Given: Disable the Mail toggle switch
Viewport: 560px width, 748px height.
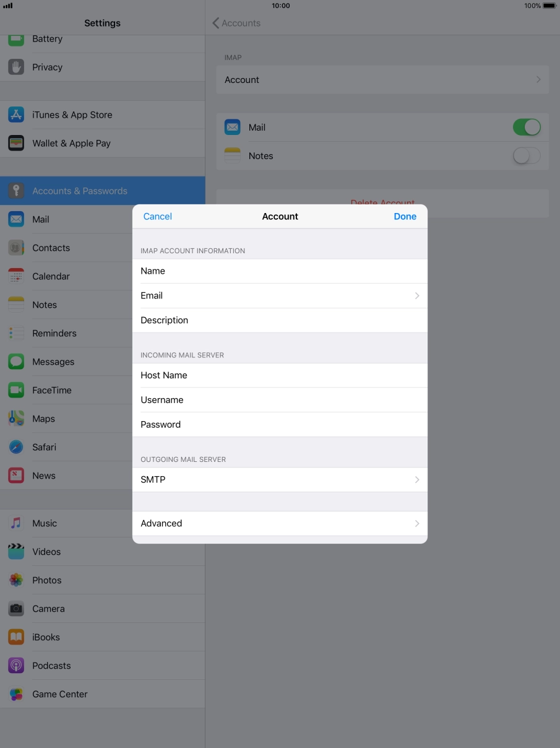Looking at the screenshot, I should click(526, 128).
